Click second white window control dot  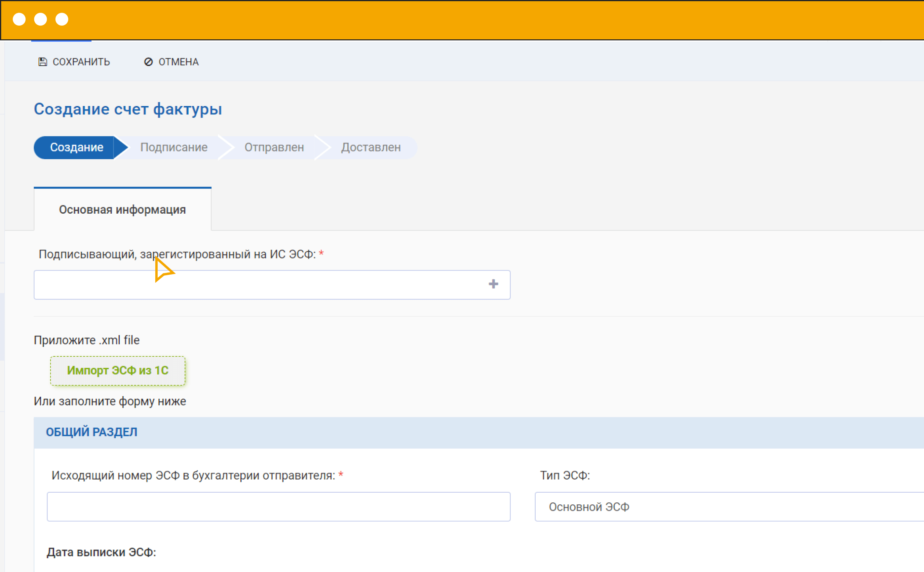point(40,19)
